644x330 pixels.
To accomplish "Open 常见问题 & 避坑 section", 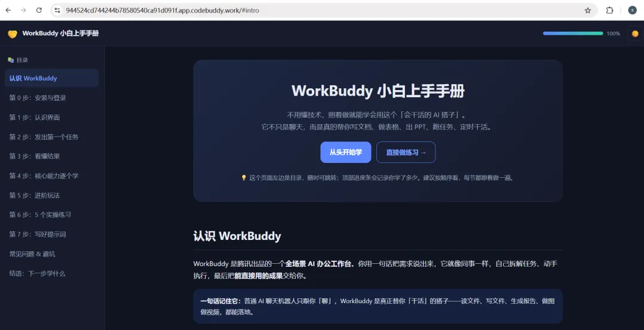I will pos(51,254).
